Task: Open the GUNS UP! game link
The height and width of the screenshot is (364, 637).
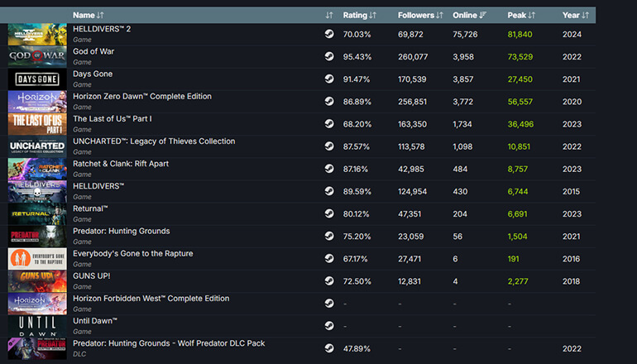Action: coord(91,275)
